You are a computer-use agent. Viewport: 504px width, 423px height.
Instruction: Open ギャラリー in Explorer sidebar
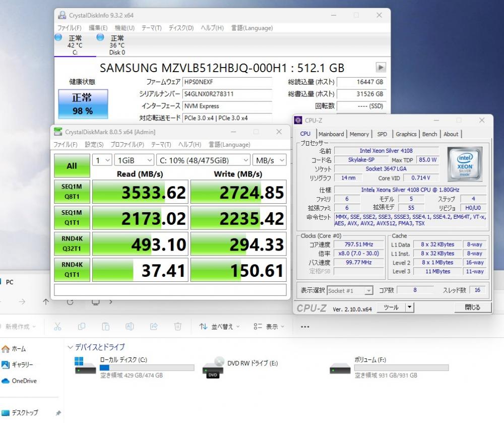pyautogui.click(x=17, y=365)
